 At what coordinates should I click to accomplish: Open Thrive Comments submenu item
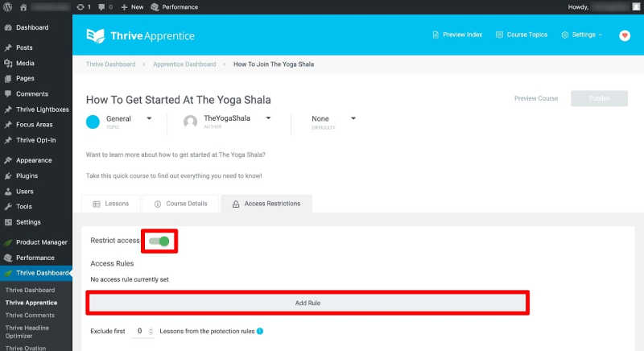point(30,316)
